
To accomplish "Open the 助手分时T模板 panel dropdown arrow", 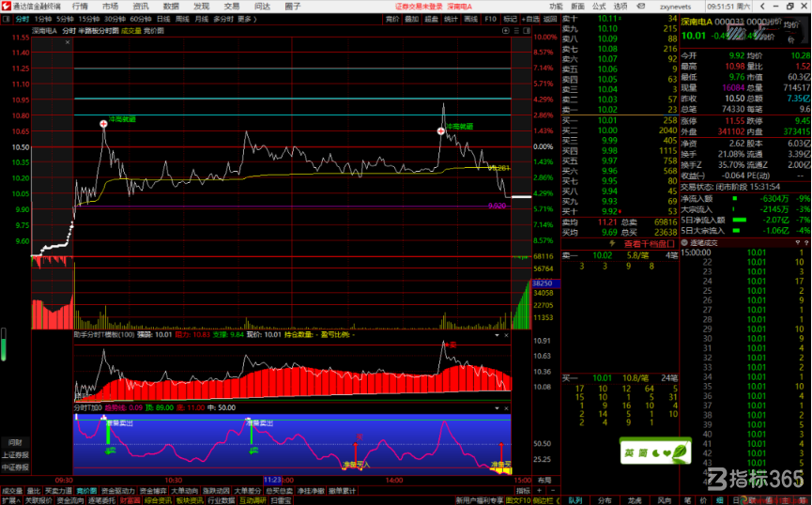I will (x=498, y=335).
